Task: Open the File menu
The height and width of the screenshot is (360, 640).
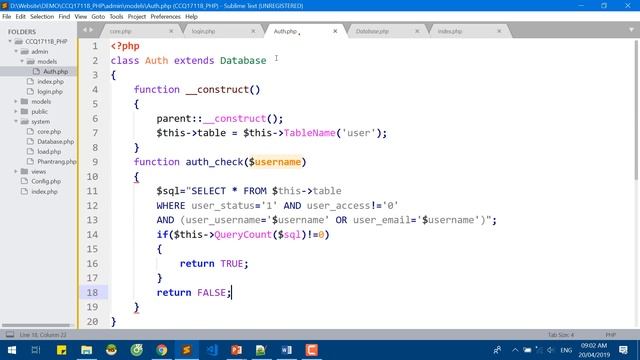Action: pos(7,17)
